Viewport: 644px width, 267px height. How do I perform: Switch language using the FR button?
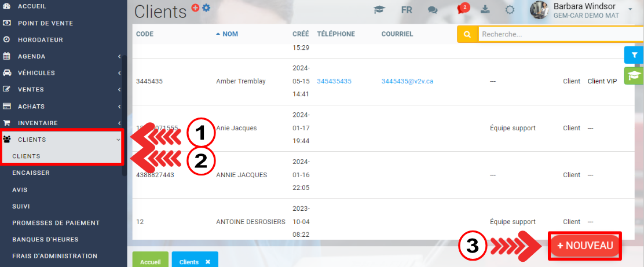pos(407,10)
